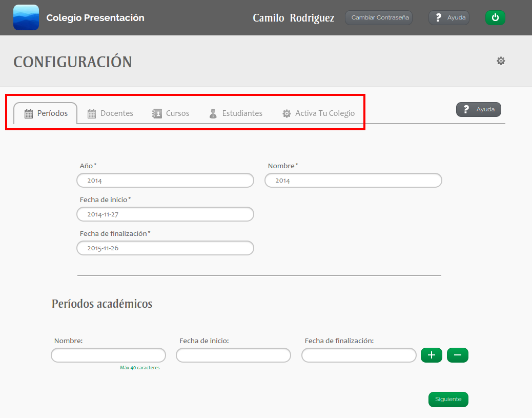Switch to the Períodos tab
The image size is (532, 418).
(x=46, y=113)
